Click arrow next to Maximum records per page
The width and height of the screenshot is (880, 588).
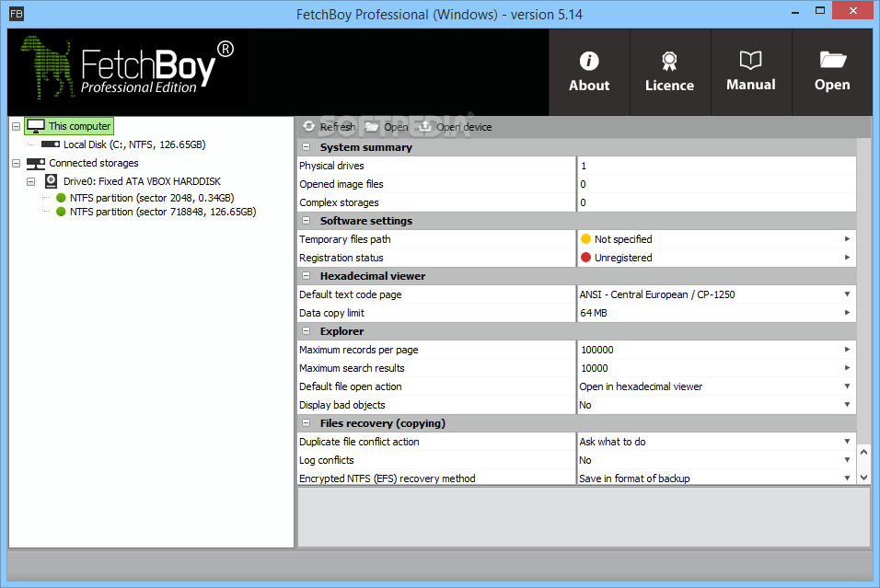(x=847, y=350)
